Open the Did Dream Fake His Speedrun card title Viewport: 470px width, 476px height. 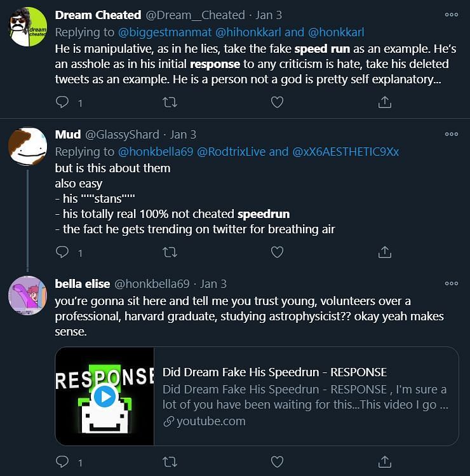[274, 372]
